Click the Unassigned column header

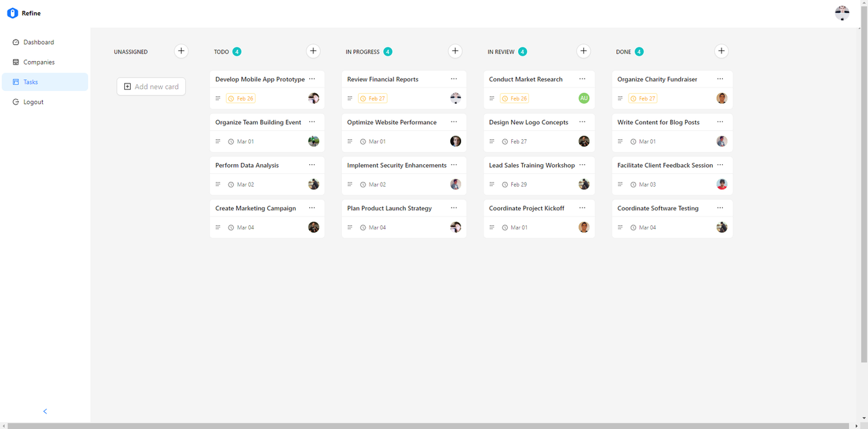click(x=131, y=52)
